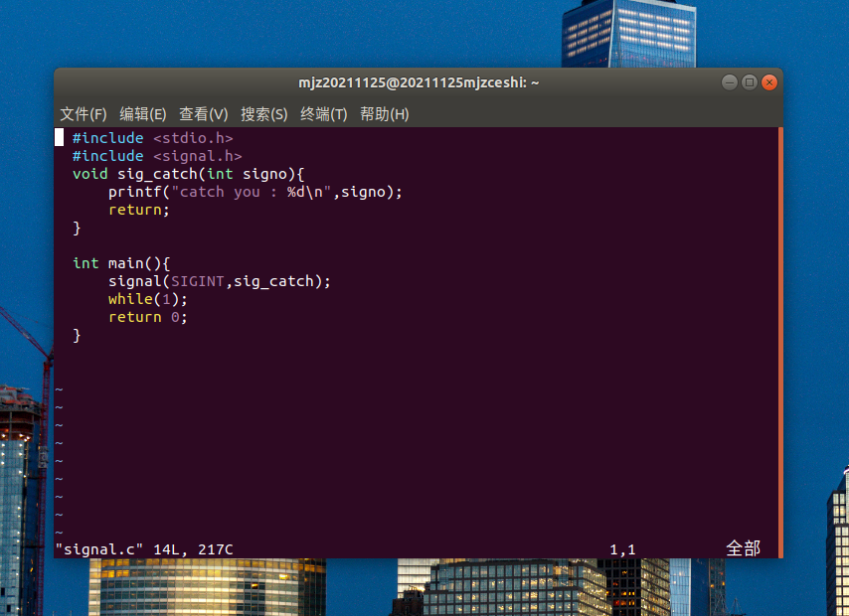The height and width of the screenshot is (616, 849).
Task: Minimize the terminal window
Action: (x=730, y=82)
